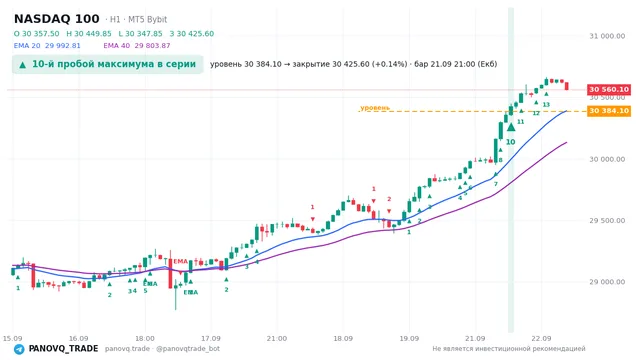Viewport: 640px width, 360px height.
Task: Click the 21:00 time axis label
Action: [x=277, y=338]
